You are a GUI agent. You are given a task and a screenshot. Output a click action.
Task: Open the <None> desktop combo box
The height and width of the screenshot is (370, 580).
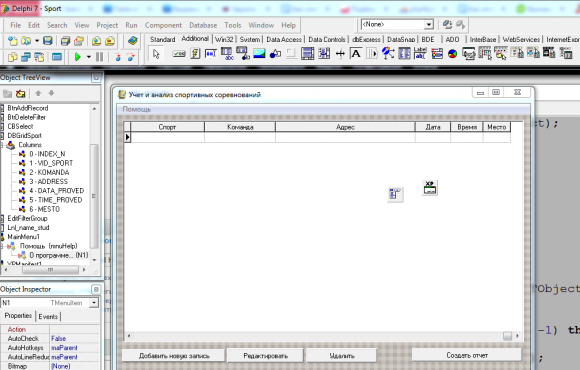tap(397, 24)
